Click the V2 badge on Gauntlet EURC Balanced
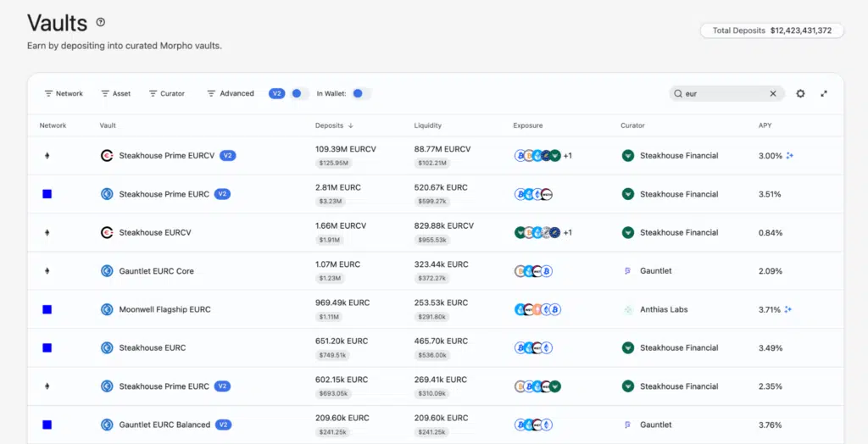Screen dimensions: 868x444 [x=223, y=425]
